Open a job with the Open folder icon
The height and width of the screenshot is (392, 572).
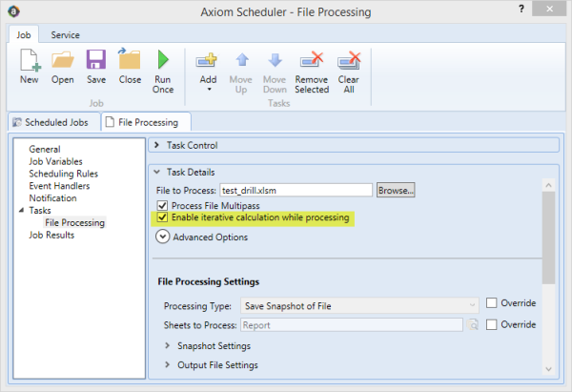coord(62,60)
